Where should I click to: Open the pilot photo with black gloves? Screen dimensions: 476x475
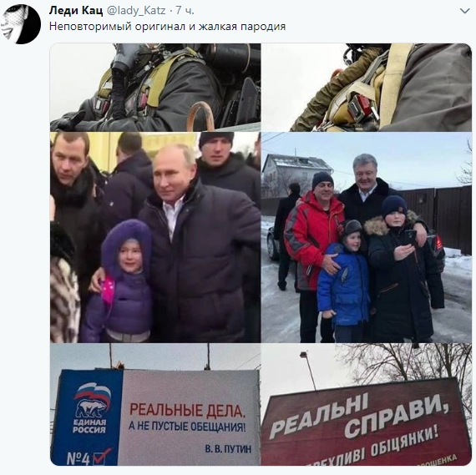click(x=155, y=88)
